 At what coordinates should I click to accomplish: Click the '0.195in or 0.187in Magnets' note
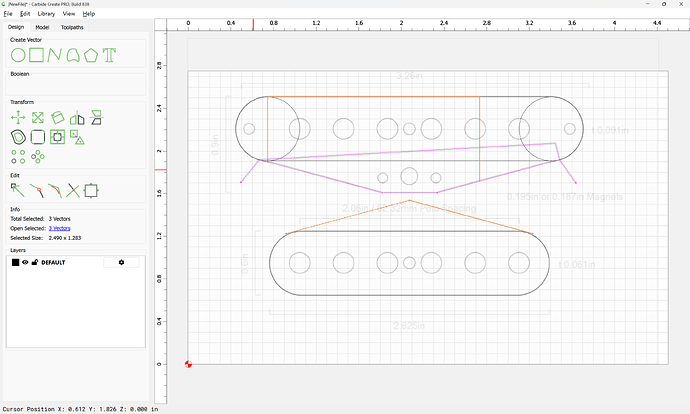click(565, 197)
